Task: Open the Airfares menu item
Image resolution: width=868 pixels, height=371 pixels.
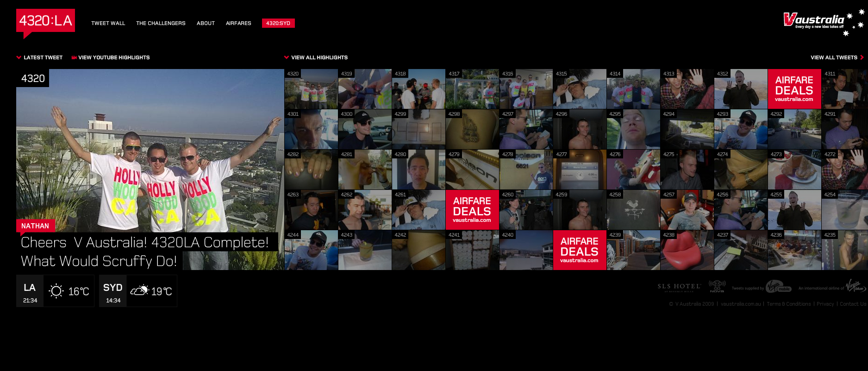Action: (x=238, y=23)
